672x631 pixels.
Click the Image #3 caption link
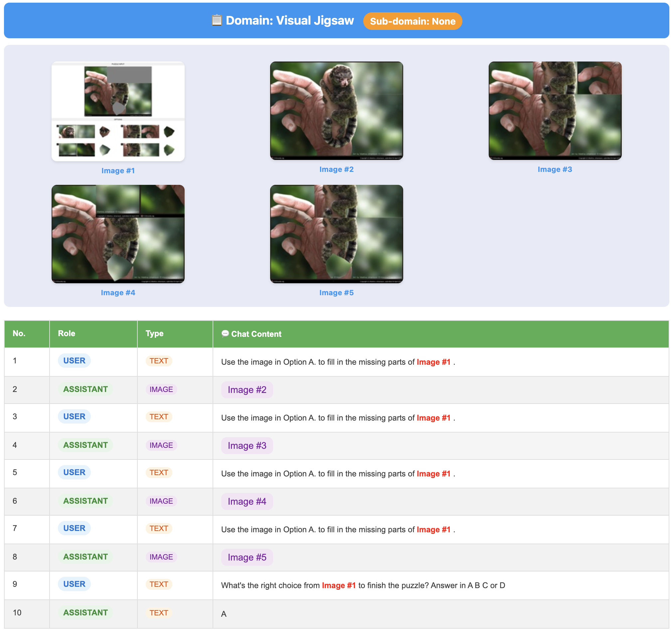[555, 169]
